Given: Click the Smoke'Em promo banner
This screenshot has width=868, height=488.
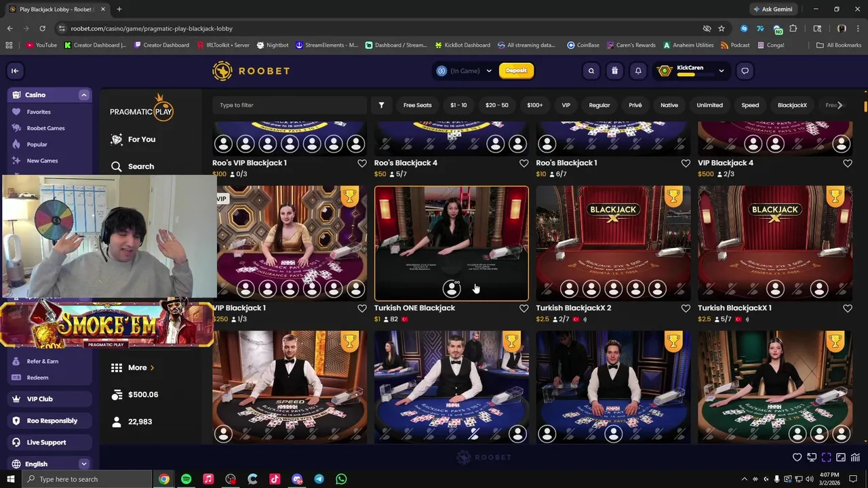Looking at the screenshot, I should (107, 325).
